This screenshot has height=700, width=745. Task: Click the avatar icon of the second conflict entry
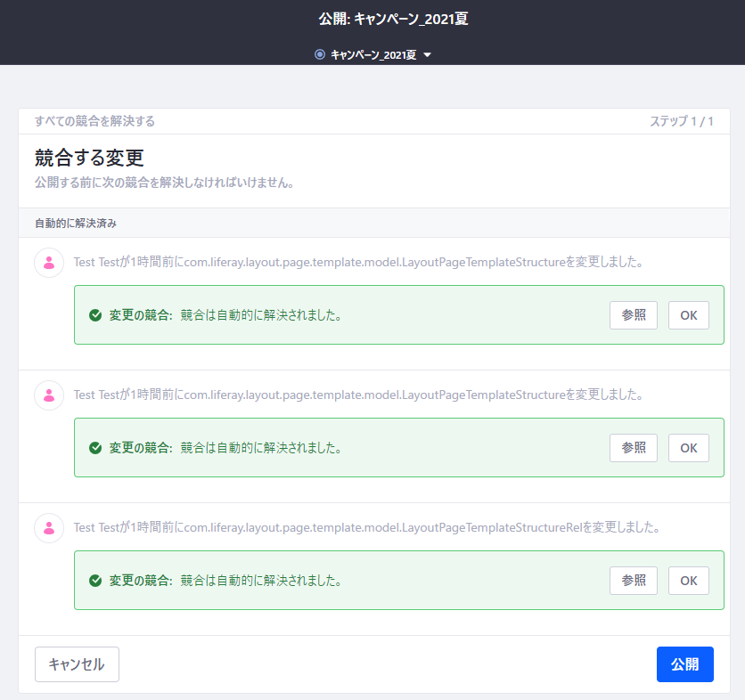click(x=49, y=395)
